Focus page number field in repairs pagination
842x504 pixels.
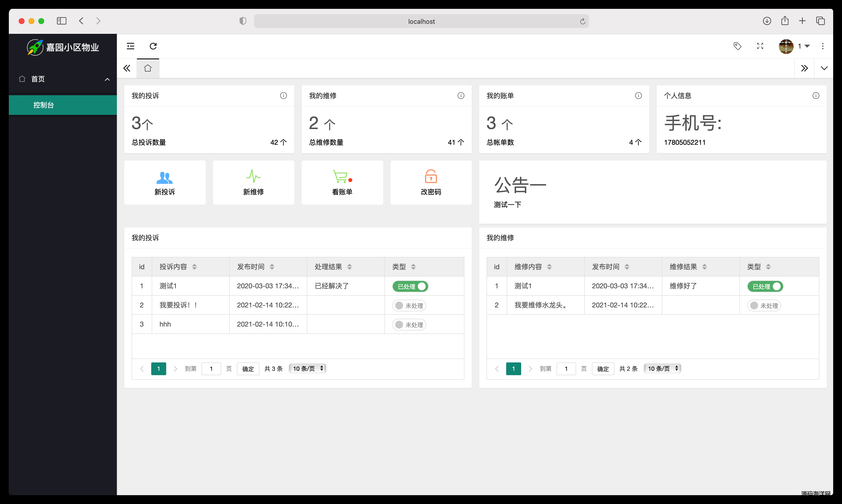[x=566, y=369]
